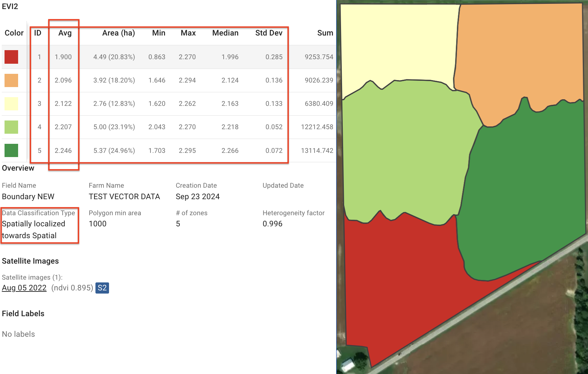588x374 pixels.
Task: Select the red zone on the map
Action: pos(401,279)
